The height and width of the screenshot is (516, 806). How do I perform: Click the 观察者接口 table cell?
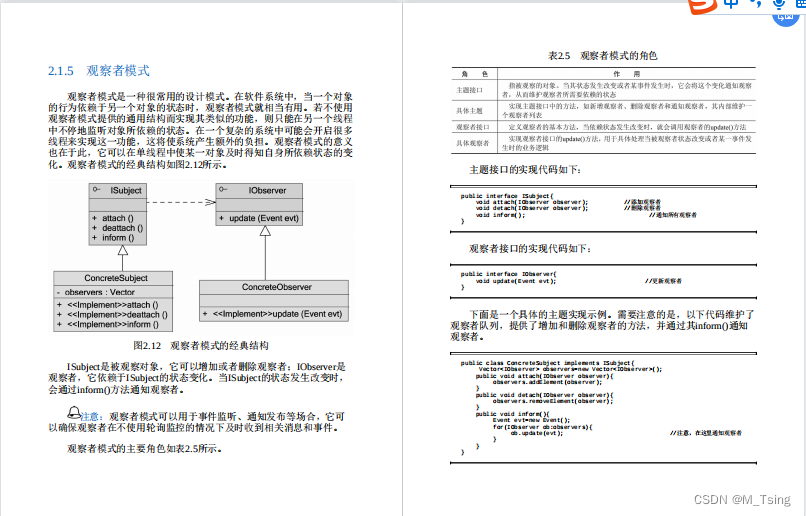tap(473, 127)
